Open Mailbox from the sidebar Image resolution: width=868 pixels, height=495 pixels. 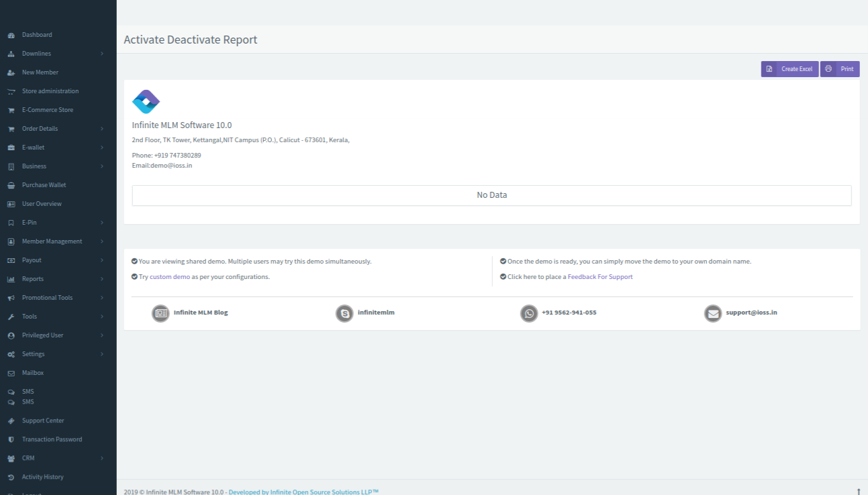point(33,373)
